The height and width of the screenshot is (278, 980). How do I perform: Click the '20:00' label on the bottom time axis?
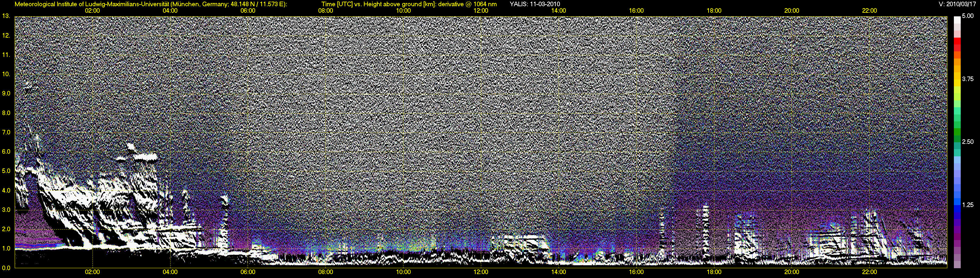coord(792,272)
